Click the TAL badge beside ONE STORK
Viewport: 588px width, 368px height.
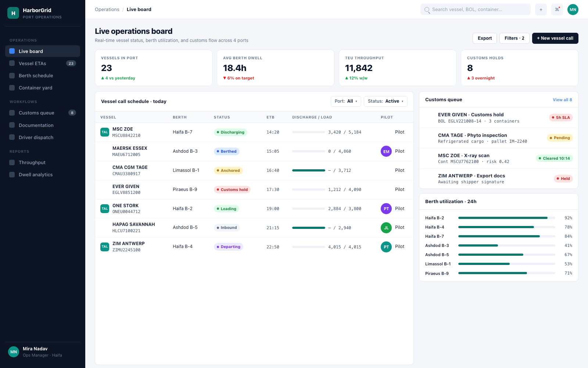click(105, 209)
